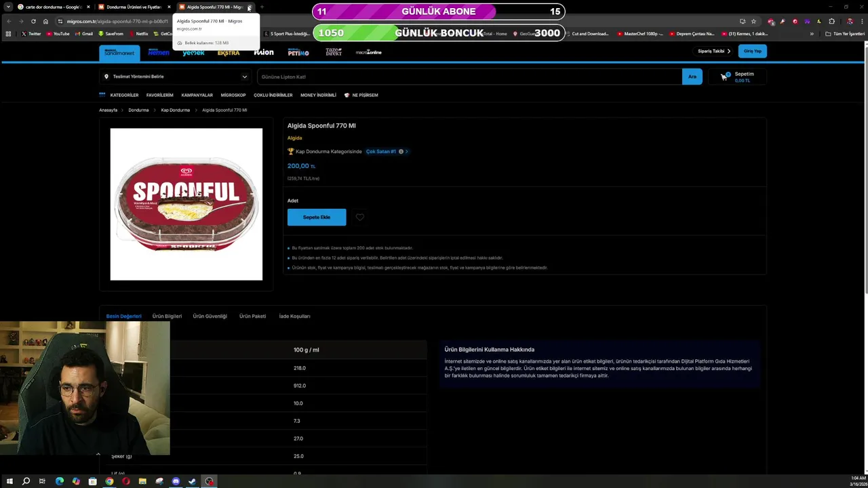
Task: Open the Mion service logo
Action: pos(264,52)
